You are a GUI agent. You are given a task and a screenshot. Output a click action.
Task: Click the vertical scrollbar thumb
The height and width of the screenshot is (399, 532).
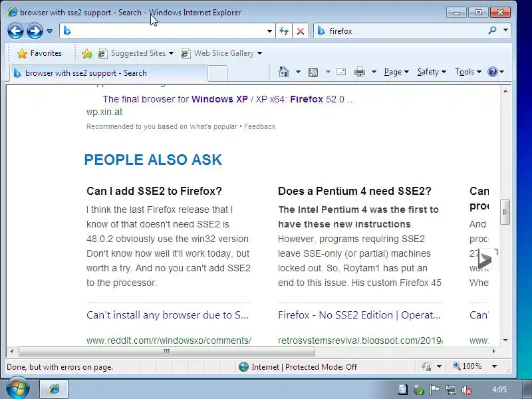pyautogui.click(x=505, y=212)
